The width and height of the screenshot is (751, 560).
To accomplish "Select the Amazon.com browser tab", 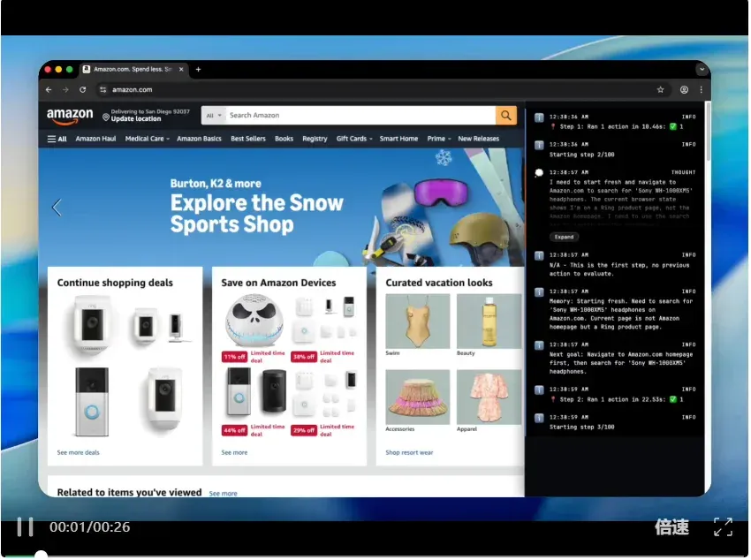I will (x=133, y=70).
